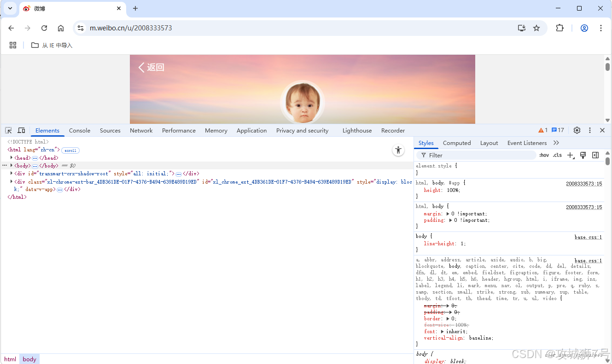Expand the transmart-crx-shadow-root div
612x364 pixels.
(12, 173)
